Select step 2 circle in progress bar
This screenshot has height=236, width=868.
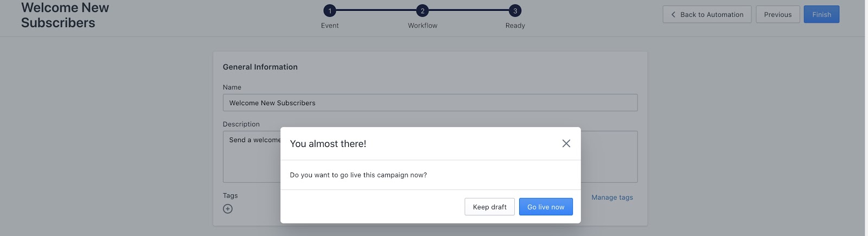point(423,10)
